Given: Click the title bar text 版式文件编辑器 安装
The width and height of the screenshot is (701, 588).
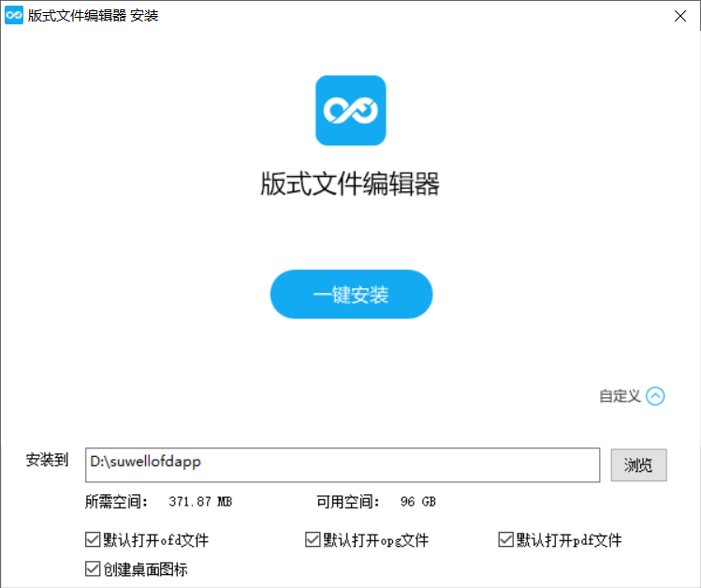Looking at the screenshot, I should 94,16.
